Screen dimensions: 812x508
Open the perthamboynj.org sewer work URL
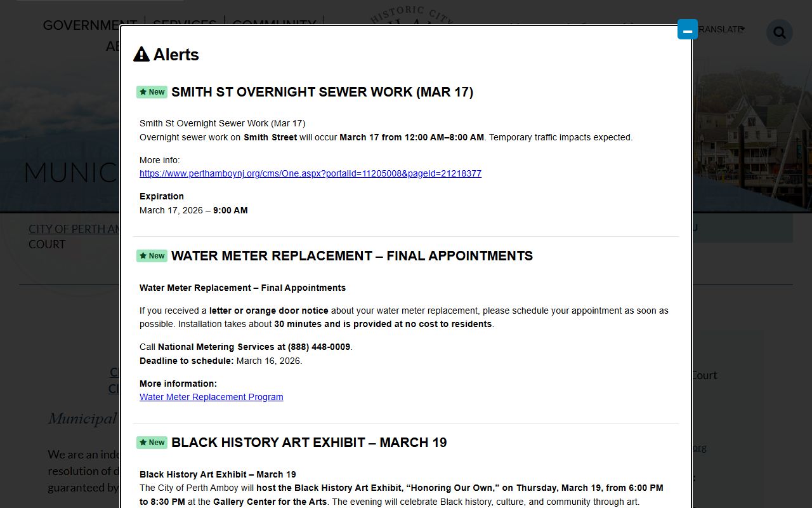[310, 173]
